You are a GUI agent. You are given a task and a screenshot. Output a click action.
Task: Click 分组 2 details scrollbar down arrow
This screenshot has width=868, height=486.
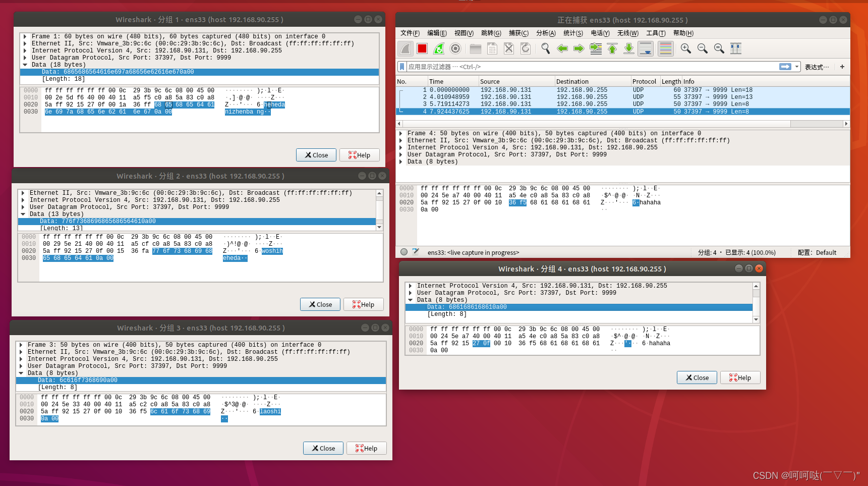pos(380,228)
